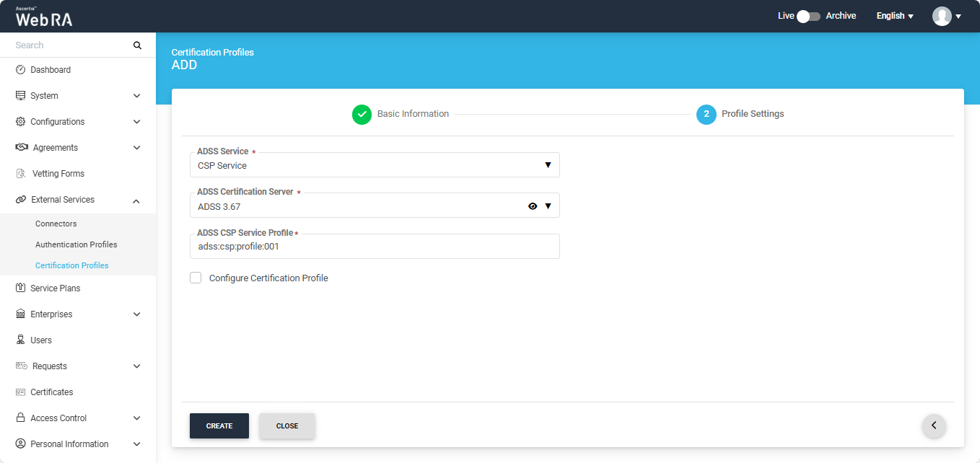Open the English language dropdown
Screen dimensions: 980x463
(x=895, y=16)
